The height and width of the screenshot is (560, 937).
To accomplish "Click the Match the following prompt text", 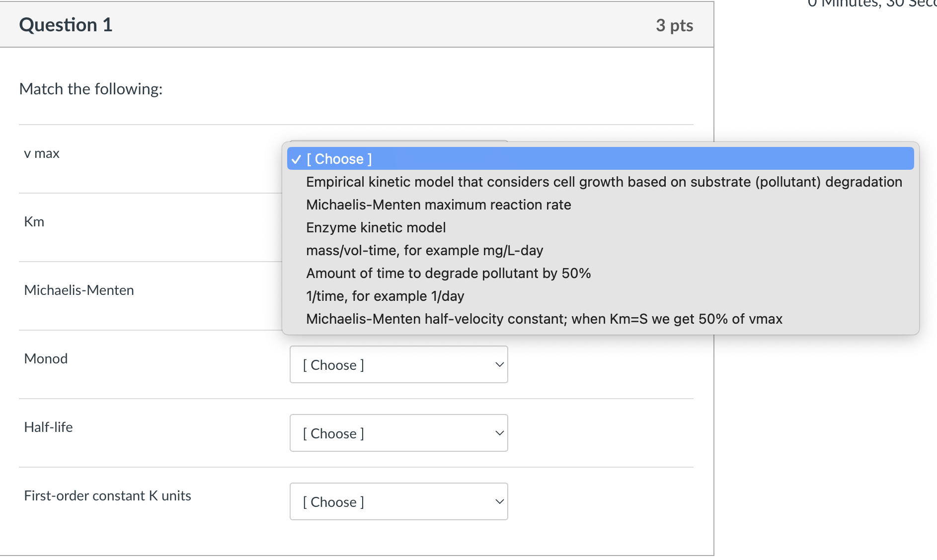I will click(91, 89).
